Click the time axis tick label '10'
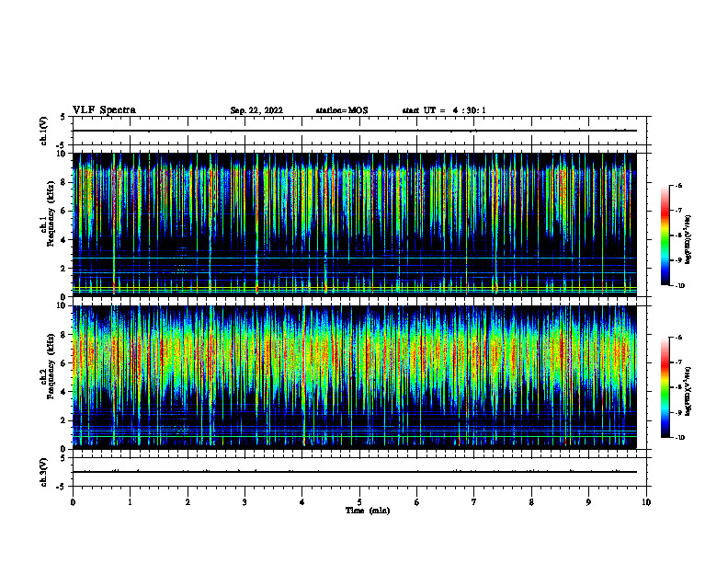The width and height of the screenshot is (728, 563). [646, 502]
